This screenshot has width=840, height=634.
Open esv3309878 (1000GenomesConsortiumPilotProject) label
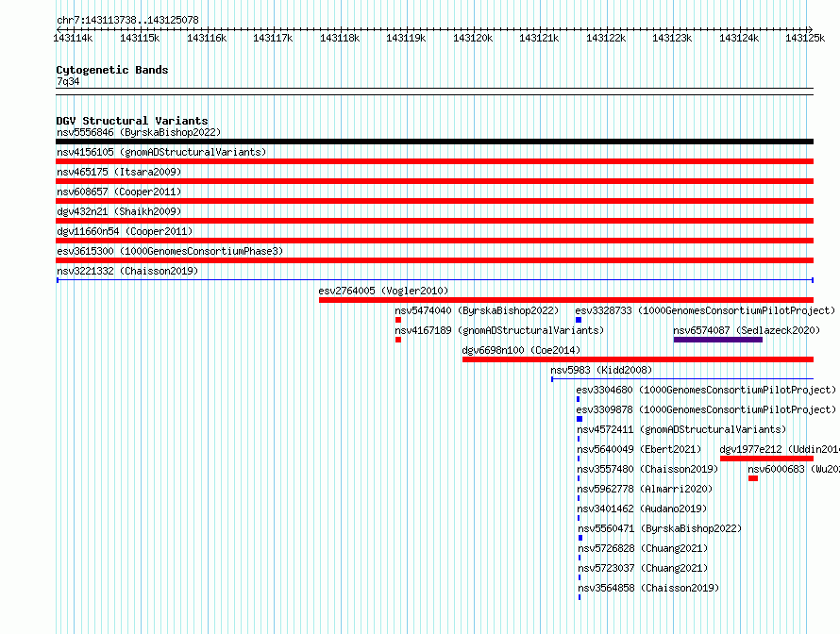(706, 409)
